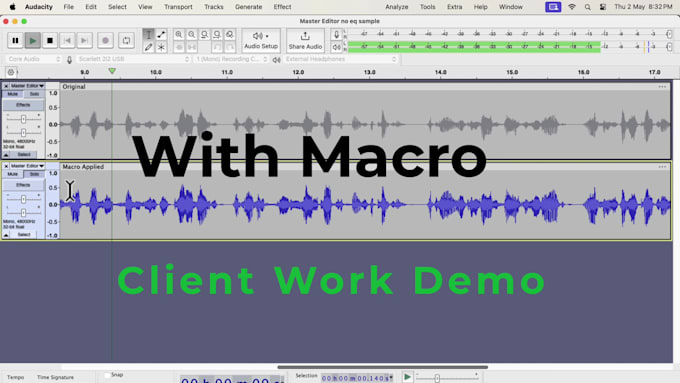Select the Multi-tool asterisk icon

click(161, 47)
